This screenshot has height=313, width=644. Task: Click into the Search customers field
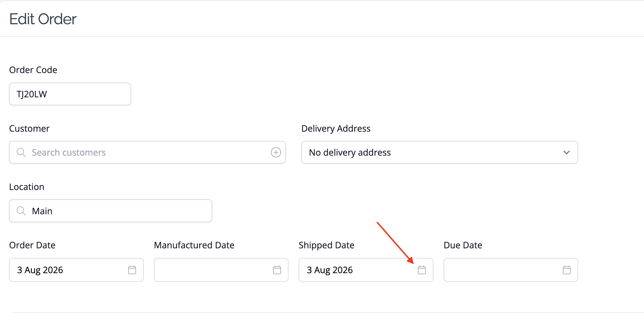(x=147, y=152)
